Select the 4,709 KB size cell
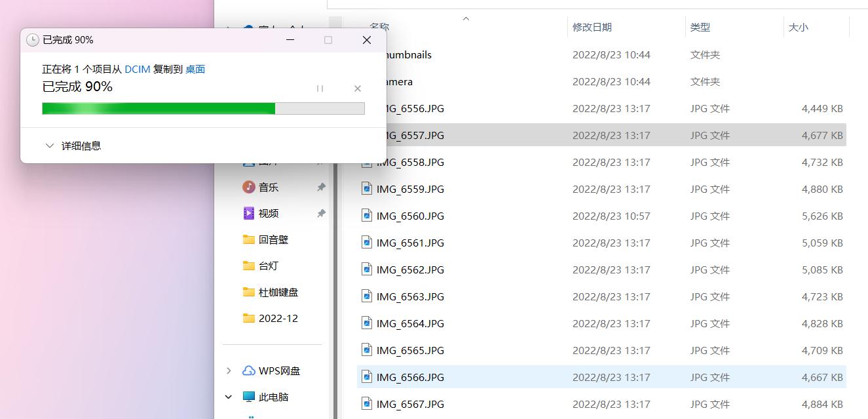The height and width of the screenshot is (419, 868). click(822, 350)
